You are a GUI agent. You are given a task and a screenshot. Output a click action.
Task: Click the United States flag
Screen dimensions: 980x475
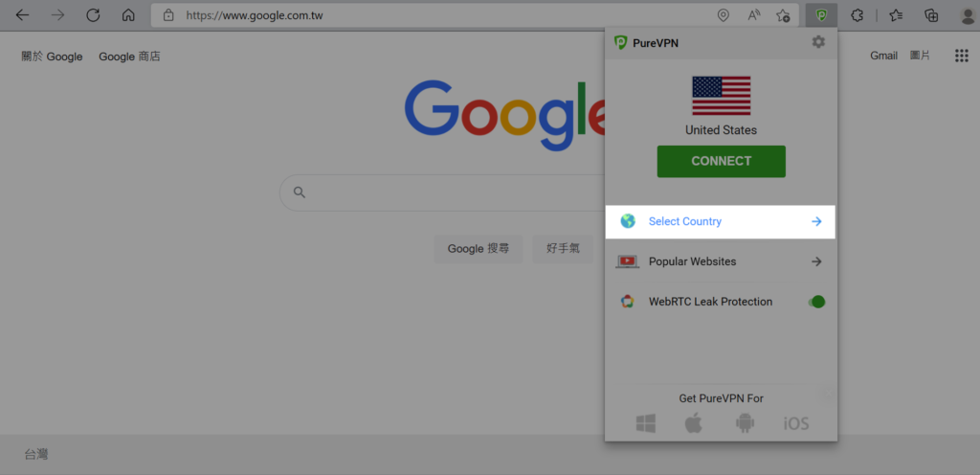(x=722, y=96)
